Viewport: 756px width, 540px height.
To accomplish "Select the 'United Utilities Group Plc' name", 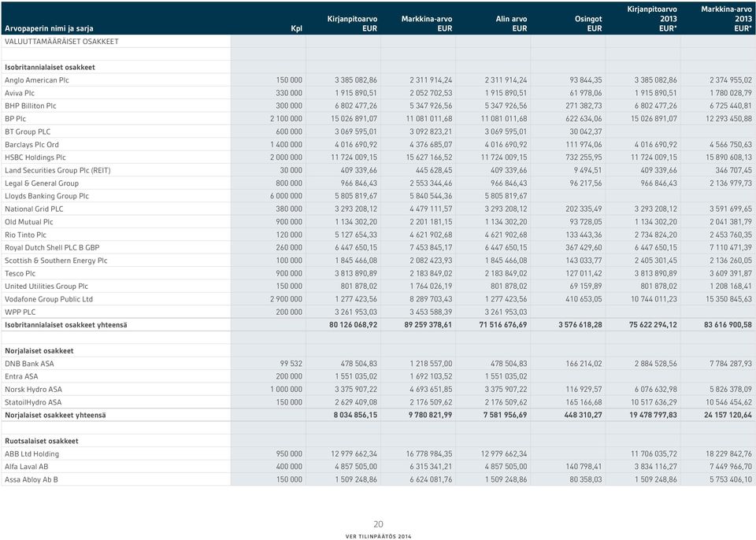I will click(x=46, y=287).
